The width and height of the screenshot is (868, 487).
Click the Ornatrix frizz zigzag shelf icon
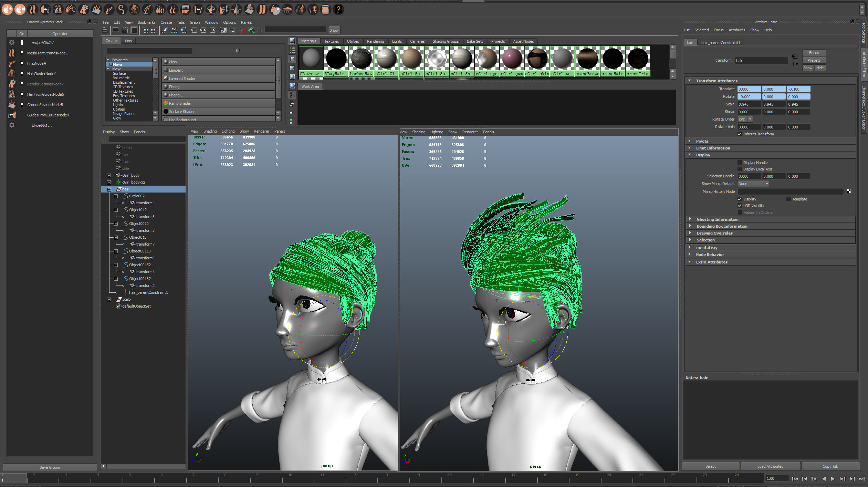(109, 10)
